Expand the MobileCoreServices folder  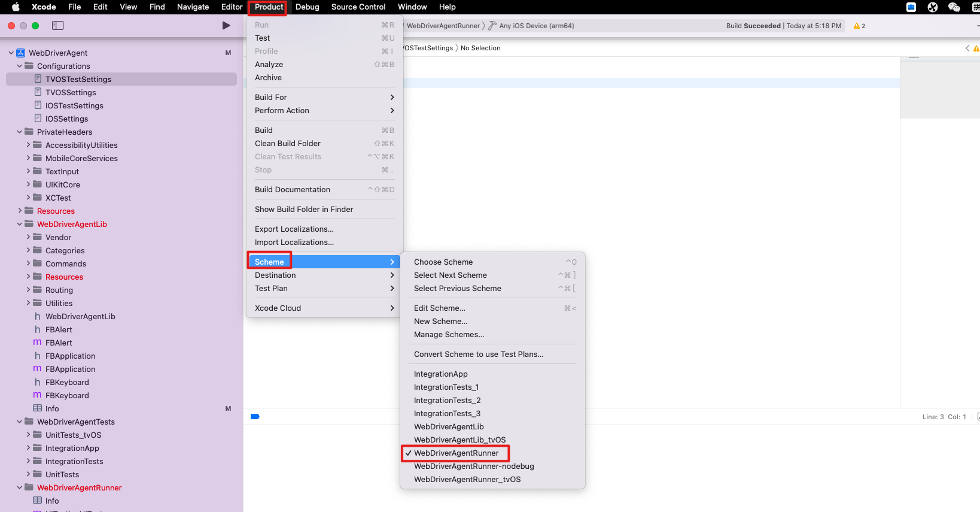28,158
